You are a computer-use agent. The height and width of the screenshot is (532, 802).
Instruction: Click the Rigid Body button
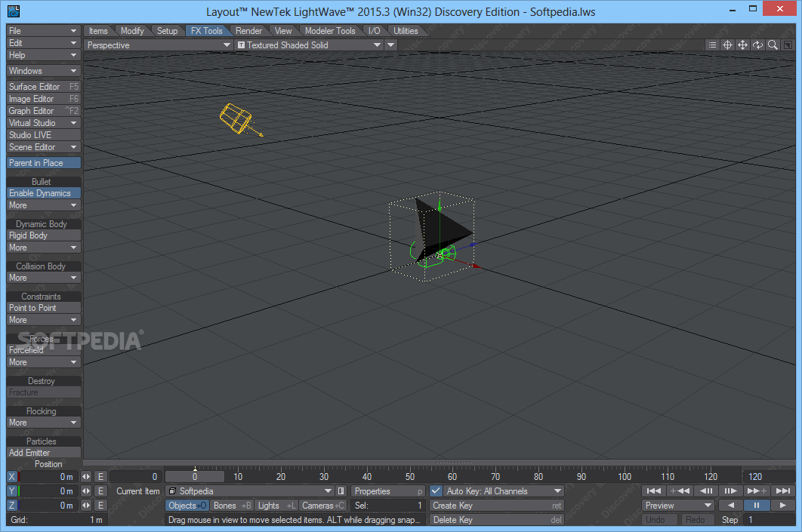[x=44, y=235]
